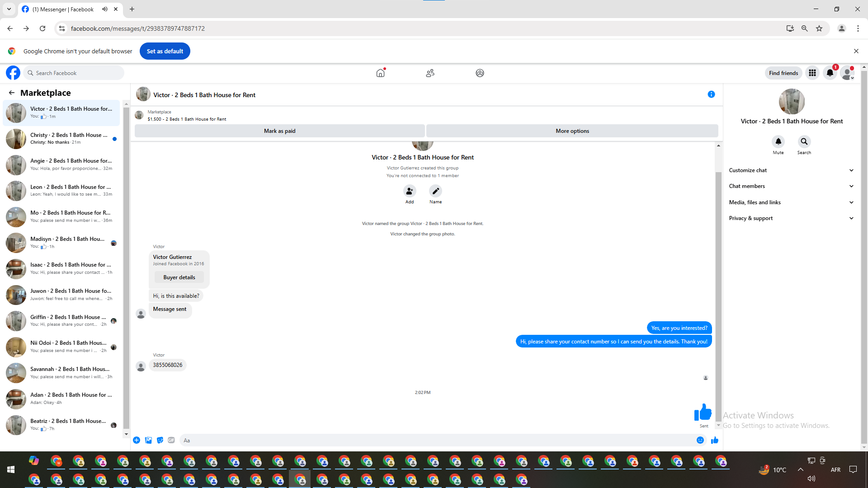View Buyer details for Victor Gutierrez

click(179, 277)
